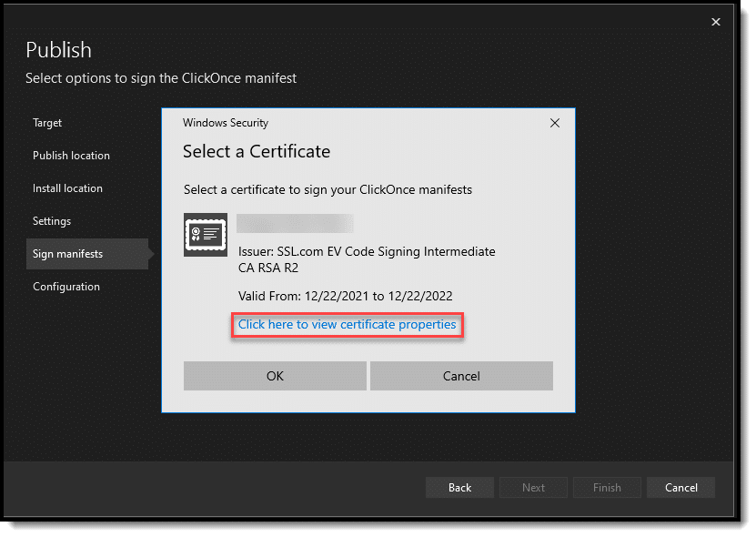This screenshot has width=756, height=537.
Task: Click the Next button in the wizard
Action: pos(533,488)
